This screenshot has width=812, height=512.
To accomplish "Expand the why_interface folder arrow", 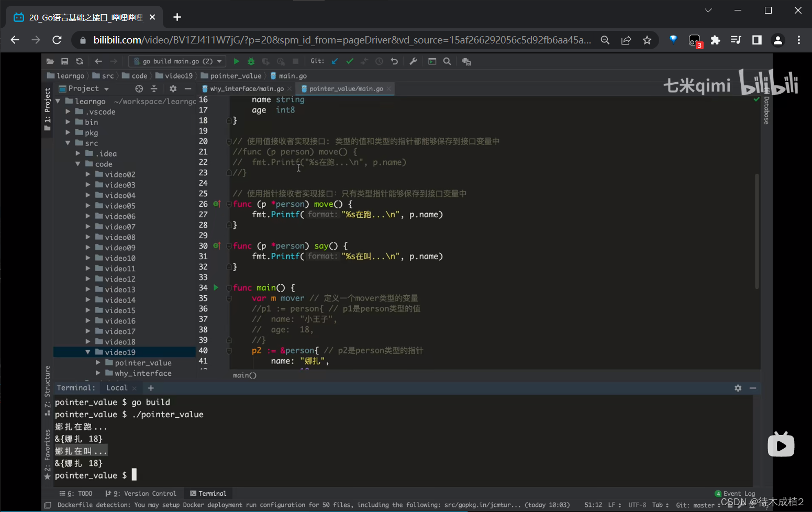I will (x=98, y=373).
